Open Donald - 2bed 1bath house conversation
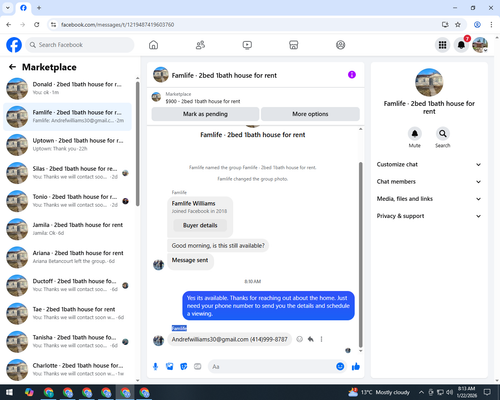Image resolution: width=500 pixels, height=400 pixels. click(68, 89)
